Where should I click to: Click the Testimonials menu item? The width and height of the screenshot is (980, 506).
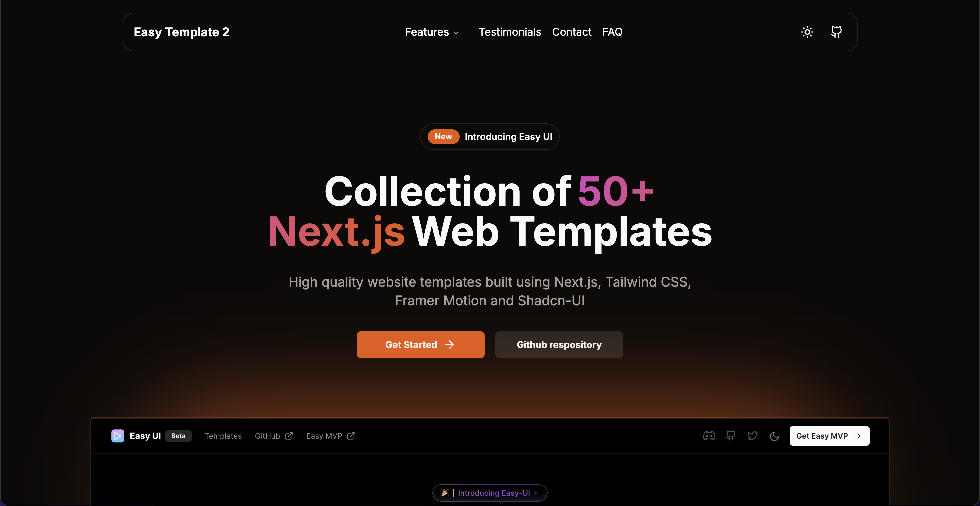510,32
